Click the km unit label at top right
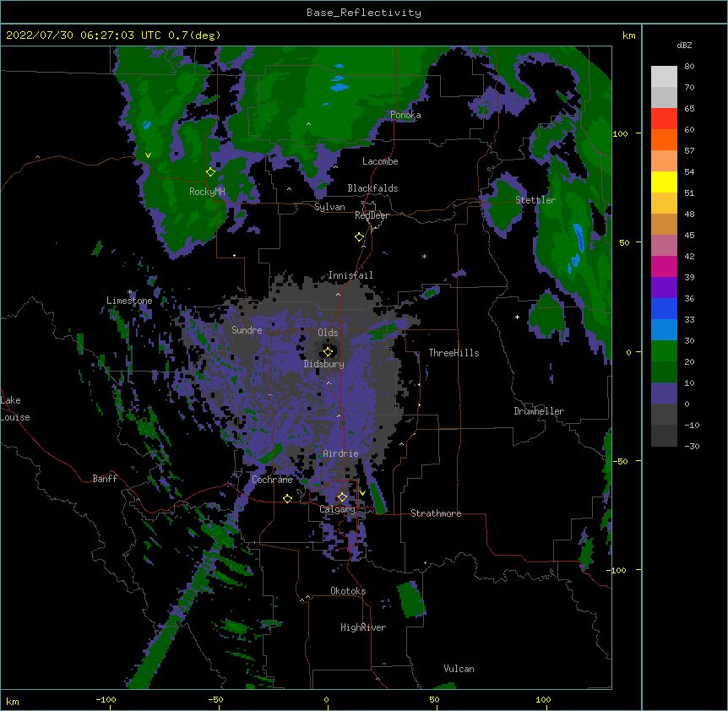Image resolution: width=728 pixels, height=711 pixels. tap(628, 35)
